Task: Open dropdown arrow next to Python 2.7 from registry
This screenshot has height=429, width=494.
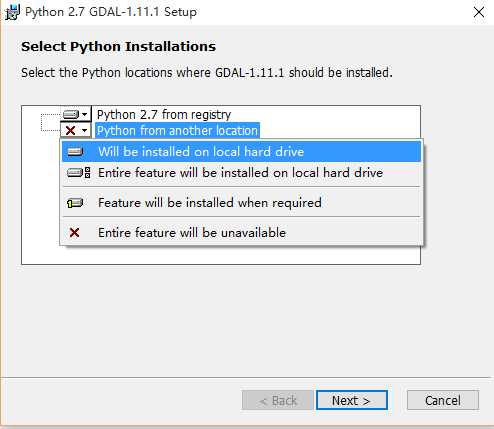Action: coord(85,115)
